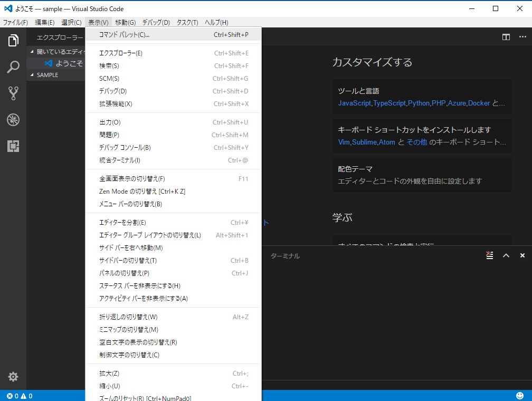
Task: Toggle 折り返しの切り替え(W) word wrap
Action: coord(173,317)
